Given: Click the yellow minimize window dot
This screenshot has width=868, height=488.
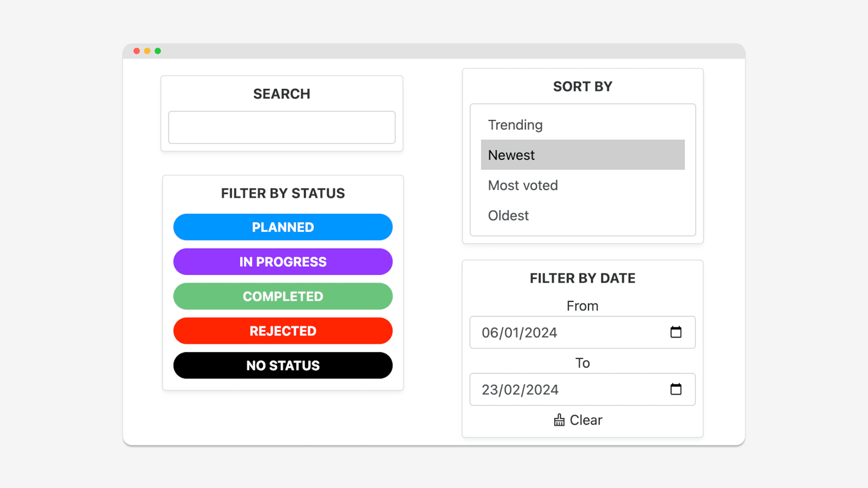Looking at the screenshot, I should 147,51.
